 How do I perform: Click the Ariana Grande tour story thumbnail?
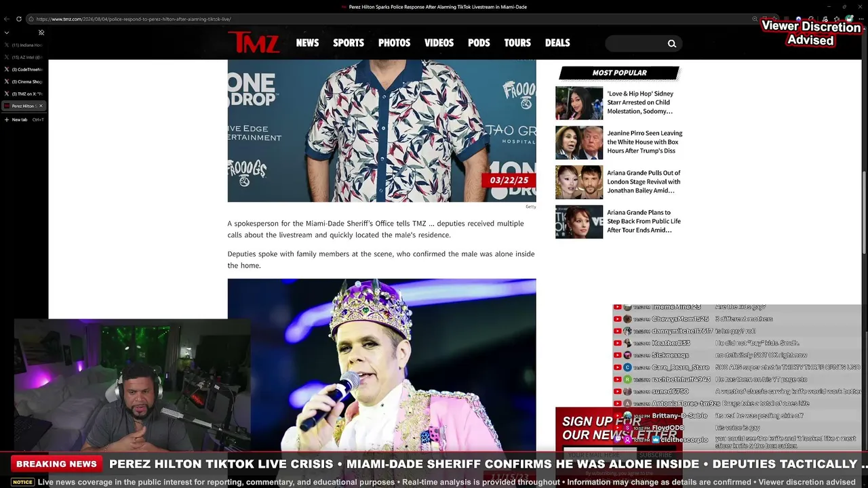click(579, 222)
